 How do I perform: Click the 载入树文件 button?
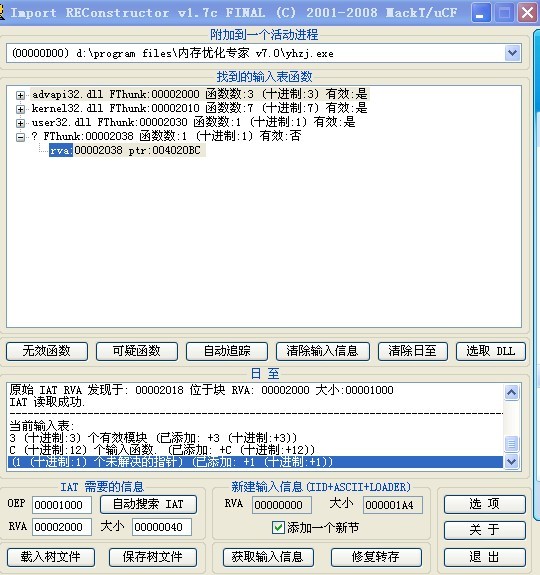click(51, 557)
